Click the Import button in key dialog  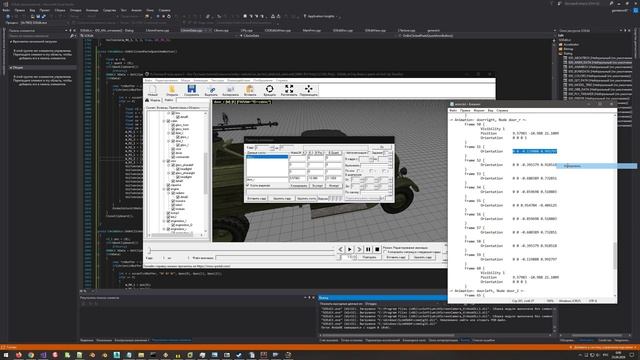(x=333, y=186)
